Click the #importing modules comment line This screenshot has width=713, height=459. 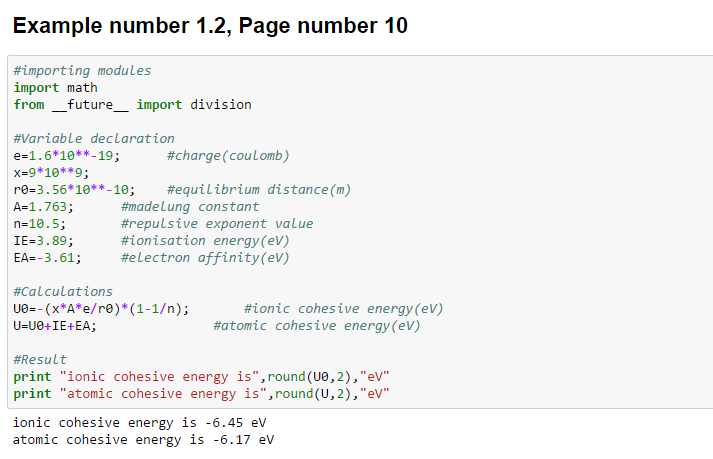click(x=82, y=71)
